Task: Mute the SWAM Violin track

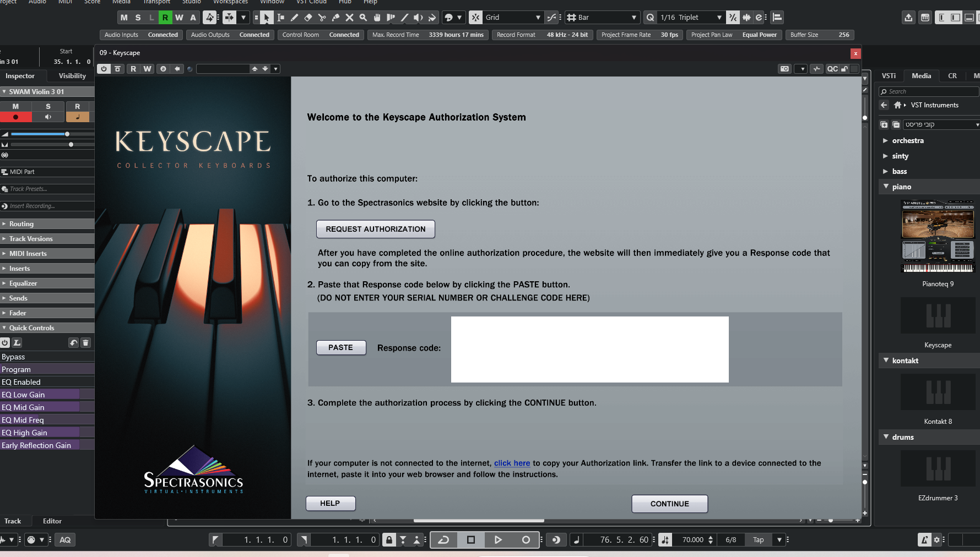Action: coord(15,106)
